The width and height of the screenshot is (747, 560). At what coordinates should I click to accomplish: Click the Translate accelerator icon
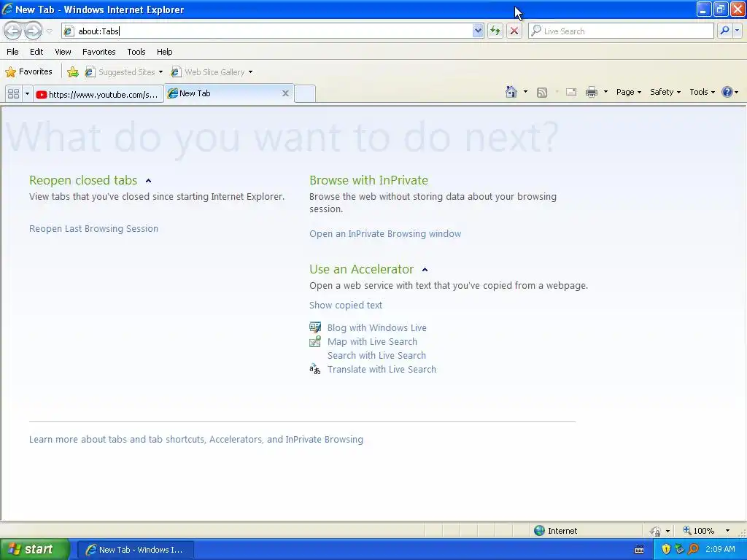pos(315,369)
